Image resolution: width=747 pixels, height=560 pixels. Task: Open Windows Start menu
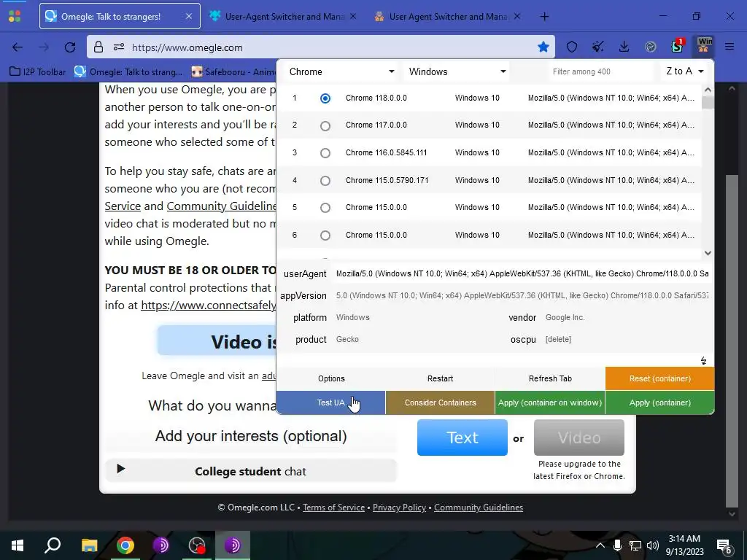click(18, 545)
